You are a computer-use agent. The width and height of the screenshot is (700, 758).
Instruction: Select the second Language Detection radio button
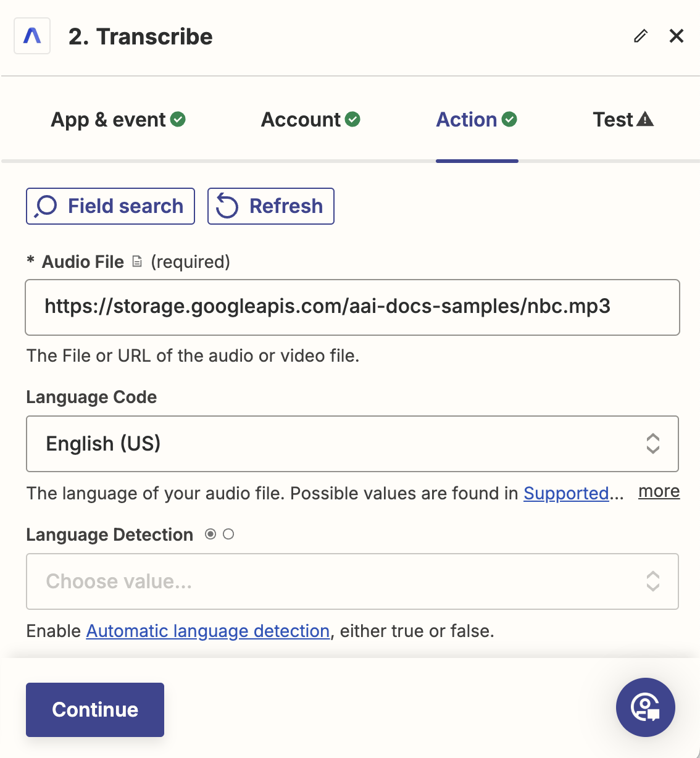click(228, 534)
